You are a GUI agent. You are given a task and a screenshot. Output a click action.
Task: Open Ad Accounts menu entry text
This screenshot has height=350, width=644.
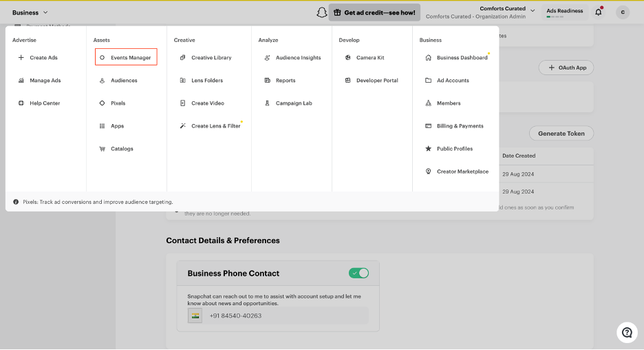[x=453, y=81]
